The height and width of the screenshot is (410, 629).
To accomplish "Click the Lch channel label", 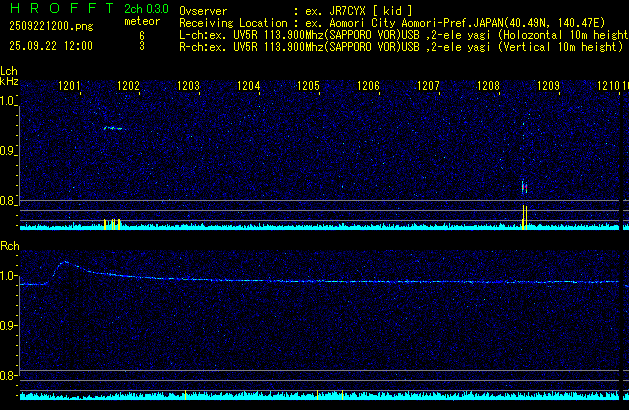I will 9,71.
